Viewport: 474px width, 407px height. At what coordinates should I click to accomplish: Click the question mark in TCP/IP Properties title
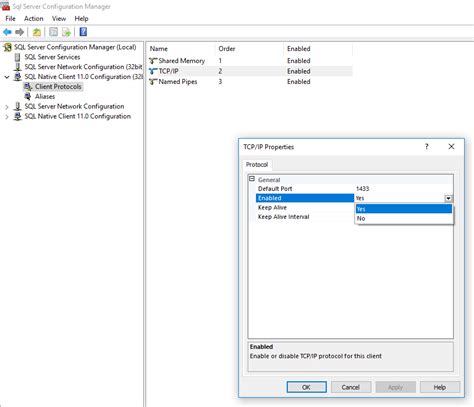(426, 147)
